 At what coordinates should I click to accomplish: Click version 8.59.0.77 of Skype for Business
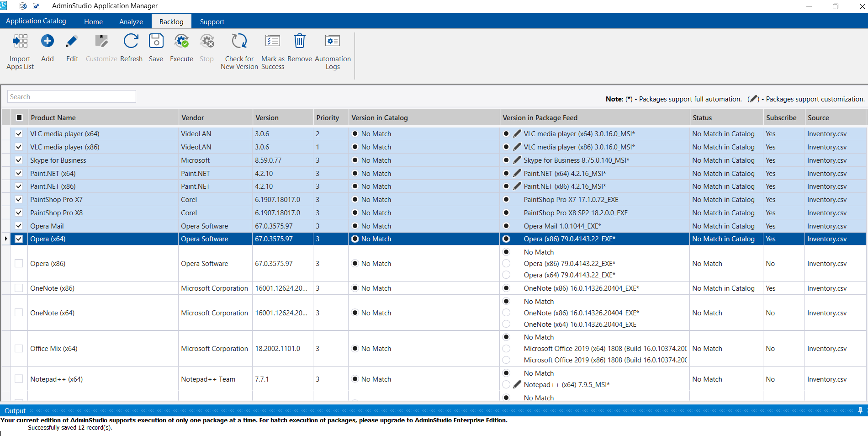268,160
